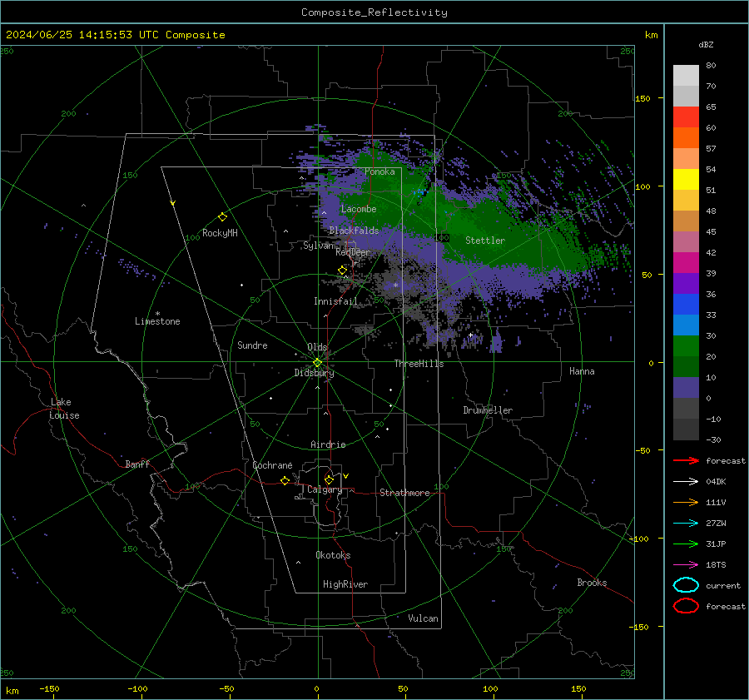Click the Strathmore city label
The image size is (749, 700).
click(404, 493)
